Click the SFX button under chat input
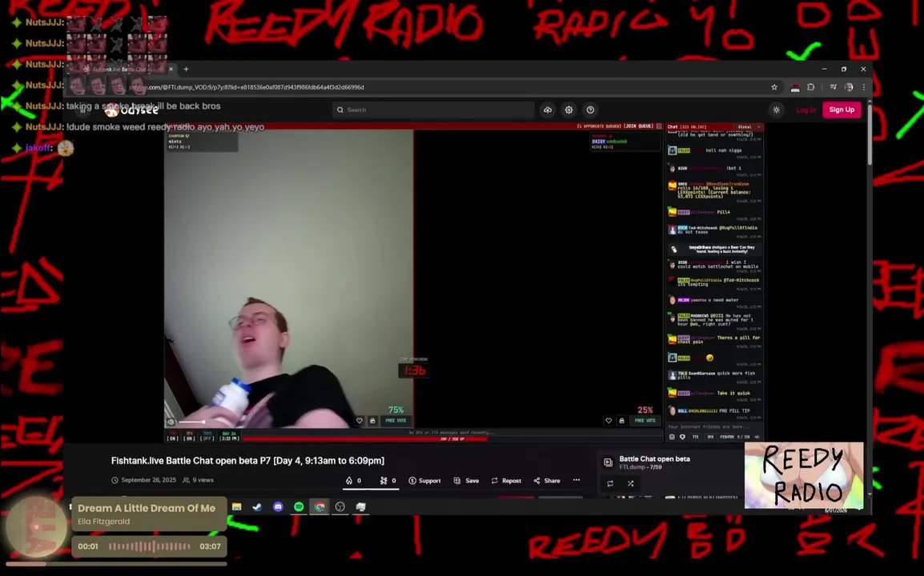Screen dimensions: 924x576 coord(710,437)
